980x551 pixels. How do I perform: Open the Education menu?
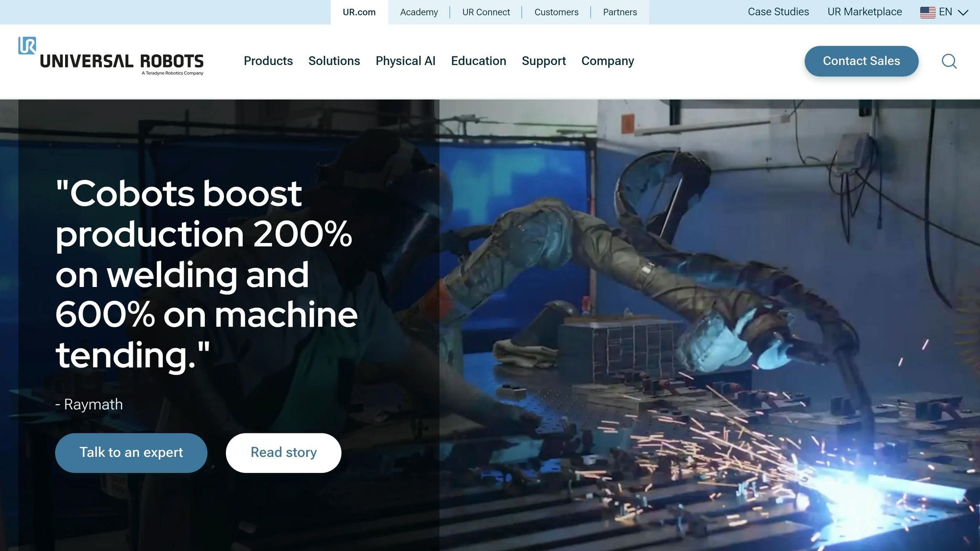click(x=479, y=61)
